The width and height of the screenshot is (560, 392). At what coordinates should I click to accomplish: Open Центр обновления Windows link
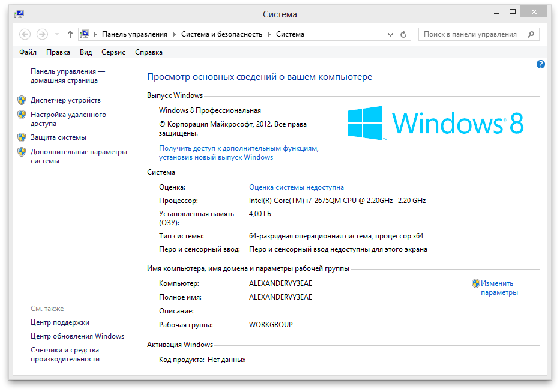(77, 336)
